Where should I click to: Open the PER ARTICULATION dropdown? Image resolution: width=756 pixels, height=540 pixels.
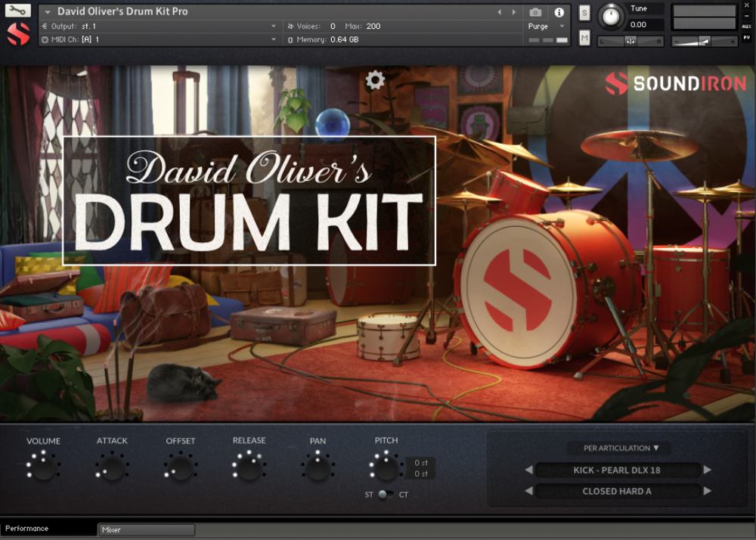(618, 448)
